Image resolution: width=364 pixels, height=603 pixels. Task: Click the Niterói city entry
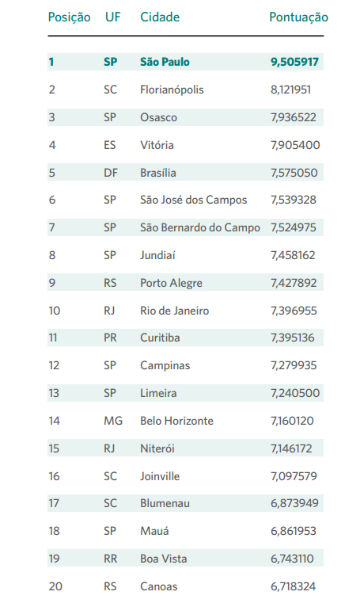[157, 448]
